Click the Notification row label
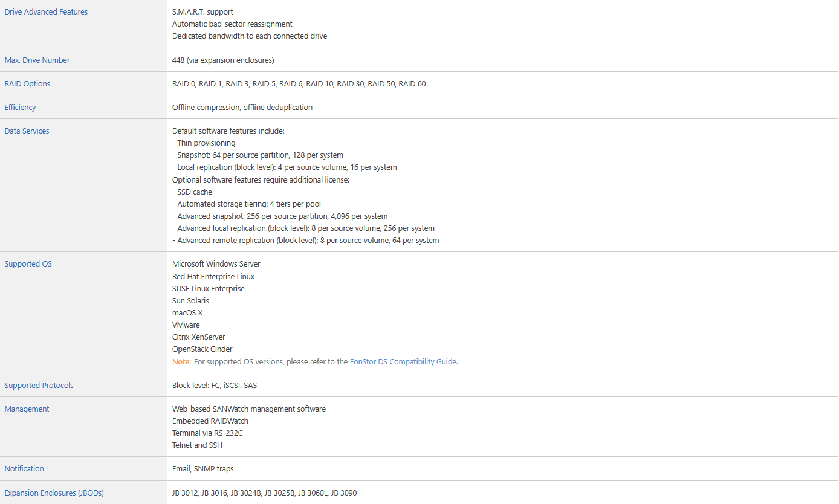The image size is (839, 504). coord(24,469)
